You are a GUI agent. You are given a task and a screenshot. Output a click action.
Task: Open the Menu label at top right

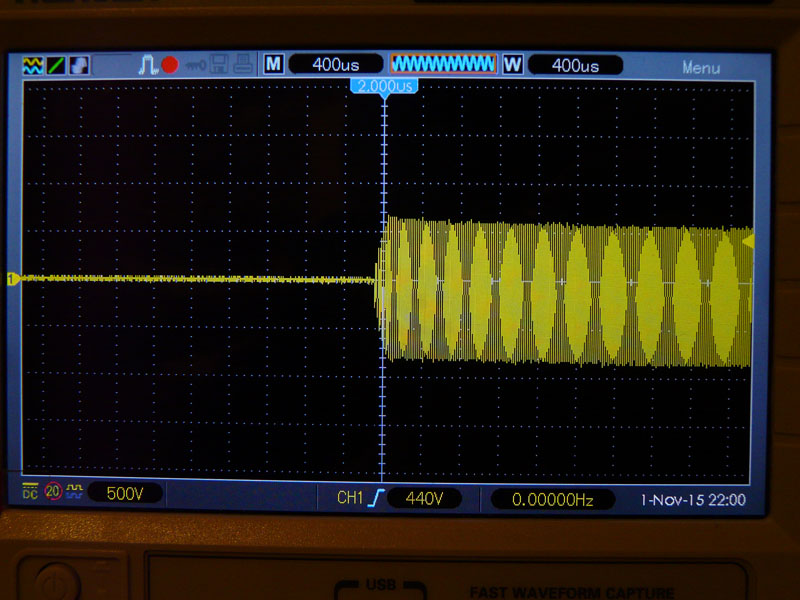point(701,68)
